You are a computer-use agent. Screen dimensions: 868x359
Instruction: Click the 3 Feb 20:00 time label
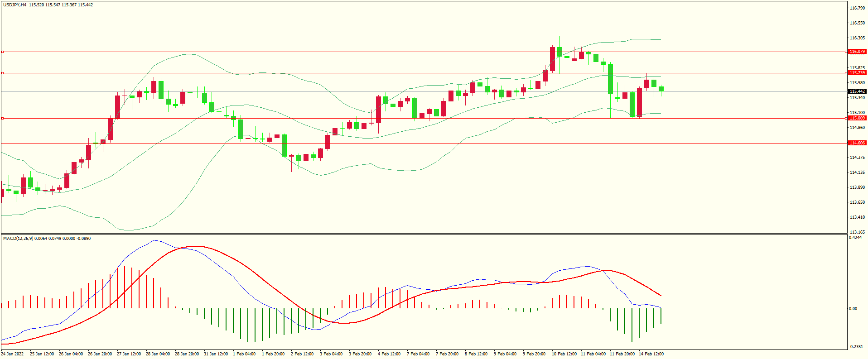[361, 354]
